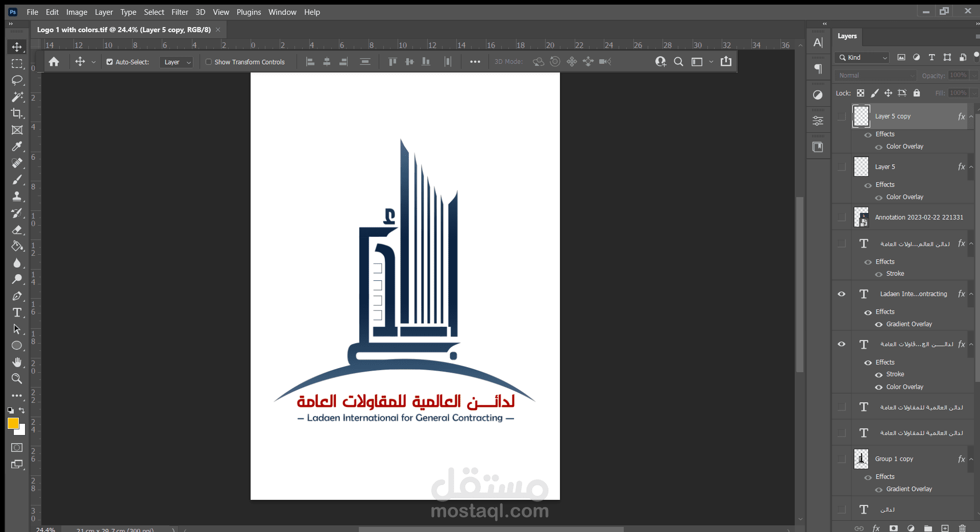Click more options ellipsis in options bar
This screenshot has width=980, height=532.
(475, 62)
